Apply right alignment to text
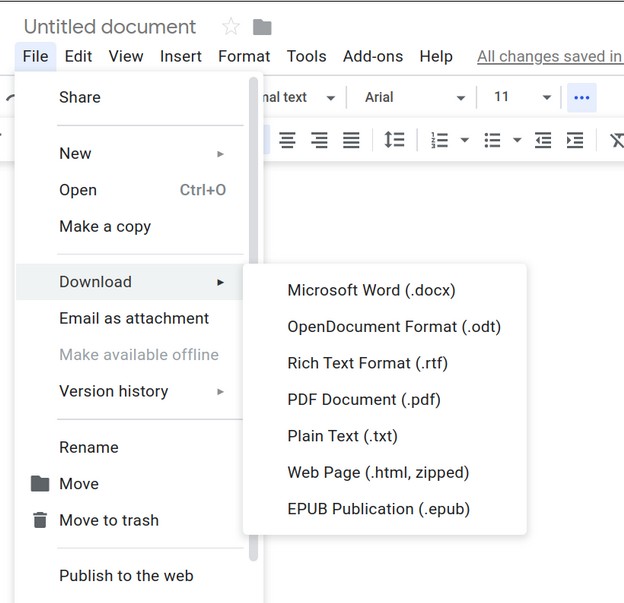The width and height of the screenshot is (624, 603). pos(319,141)
